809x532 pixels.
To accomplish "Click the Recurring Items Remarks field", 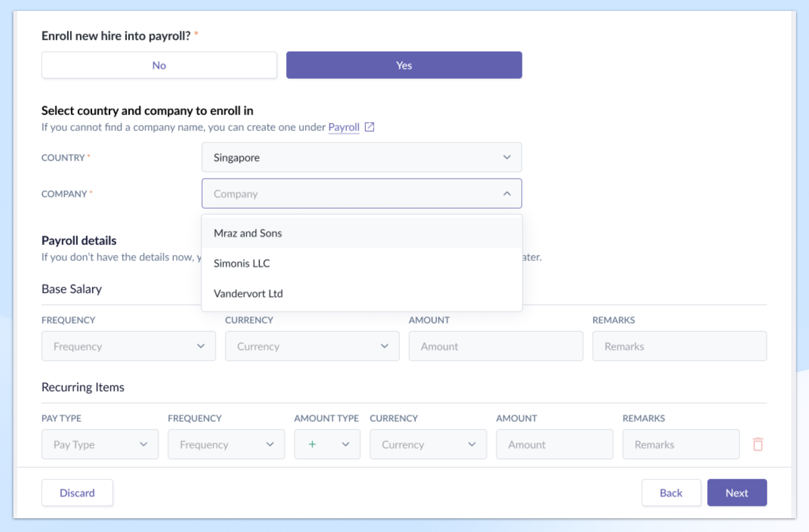I will click(681, 444).
